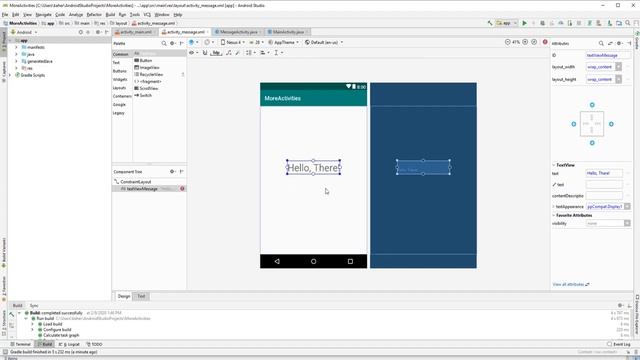Click the top constraint plus handle
Viewport: 640px width, 360px height.
pos(592,105)
